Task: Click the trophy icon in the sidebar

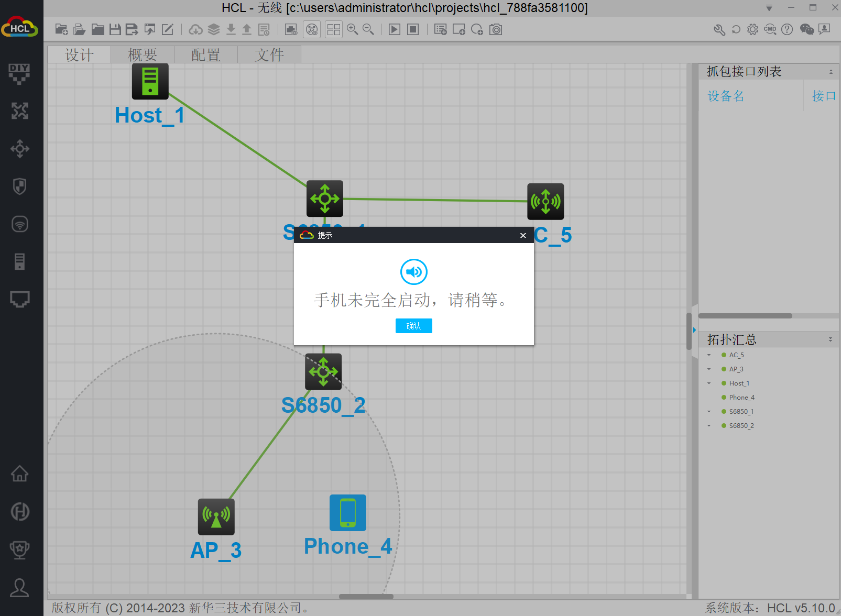Action: pyautogui.click(x=19, y=549)
